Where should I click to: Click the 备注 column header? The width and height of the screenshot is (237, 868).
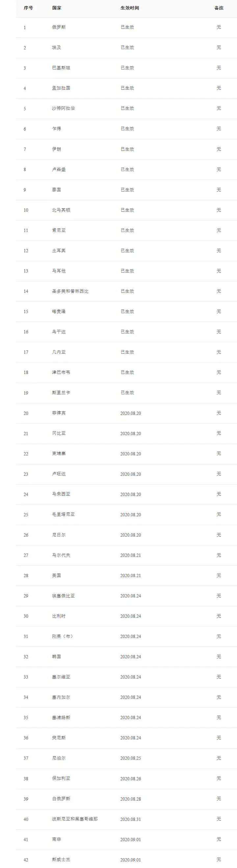coord(219,8)
